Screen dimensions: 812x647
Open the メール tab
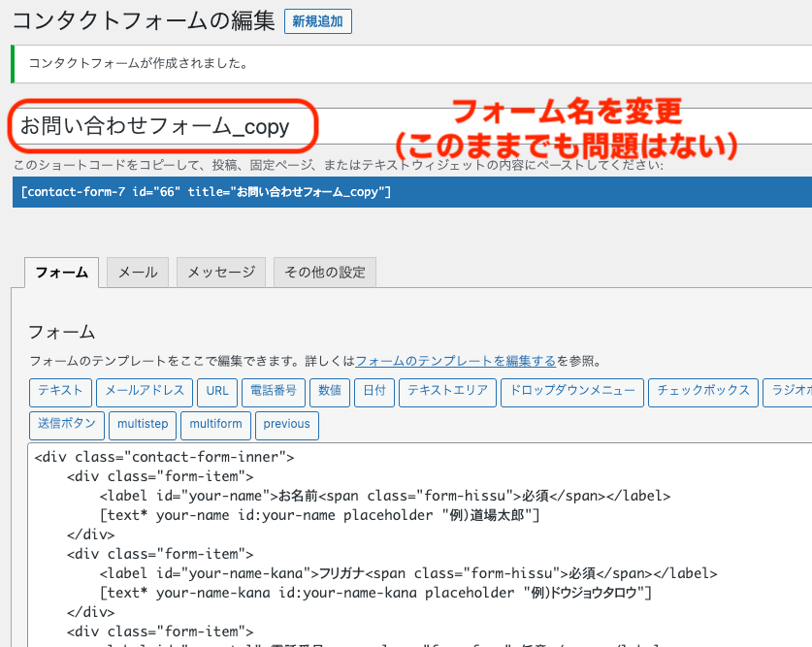[x=138, y=273]
